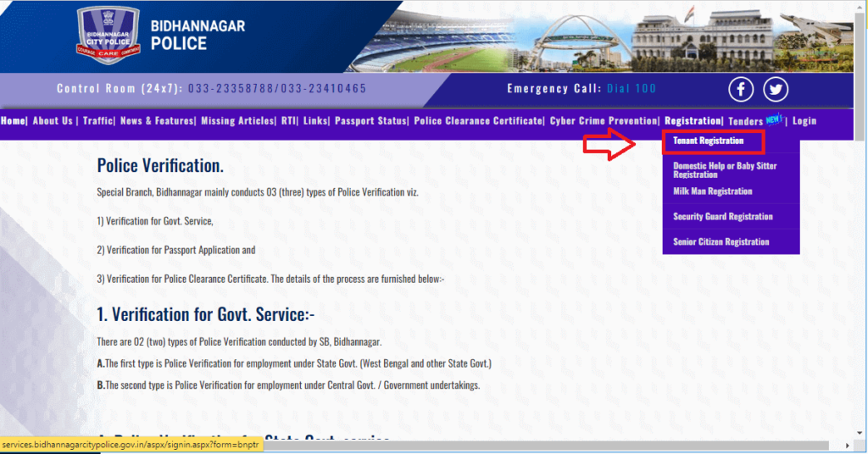Open the Twitter icon link
Viewport: 868px width, 454px height.
pyautogui.click(x=776, y=89)
